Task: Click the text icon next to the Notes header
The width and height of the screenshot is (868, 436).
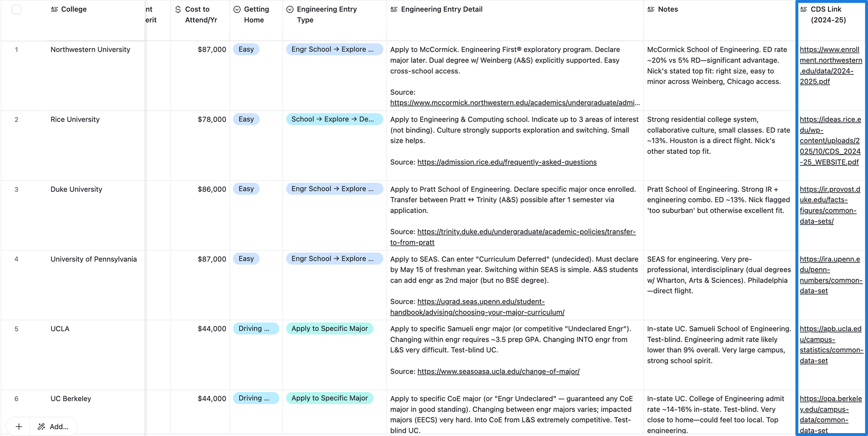Action: click(651, 9)
